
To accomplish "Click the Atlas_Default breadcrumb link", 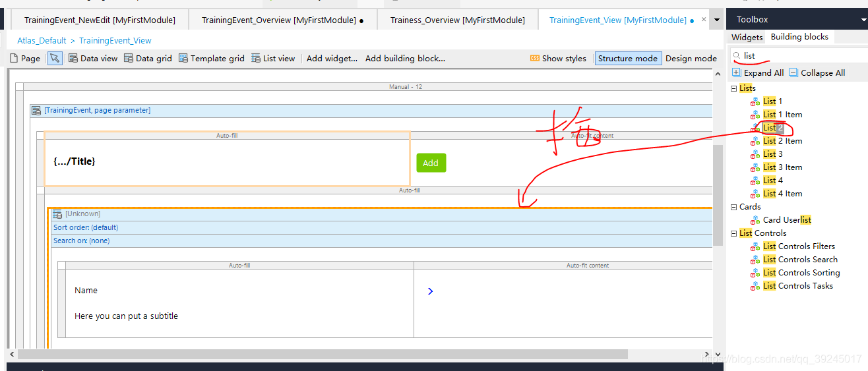I will [42, 40].
